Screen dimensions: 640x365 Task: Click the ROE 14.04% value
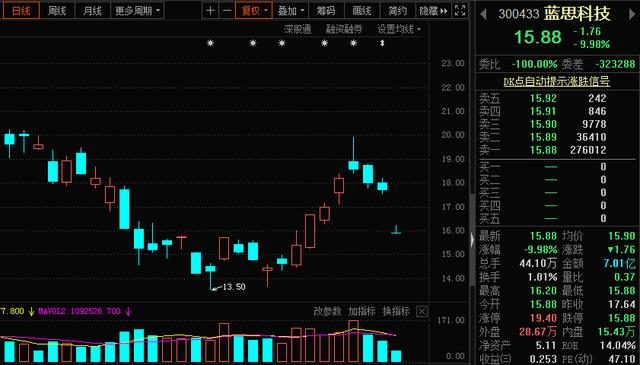pos(618,345)
